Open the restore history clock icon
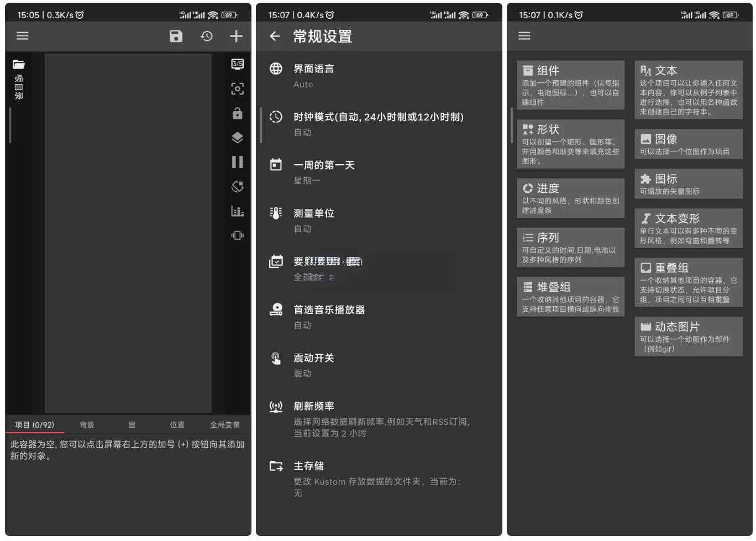 (x=207, y=36)
